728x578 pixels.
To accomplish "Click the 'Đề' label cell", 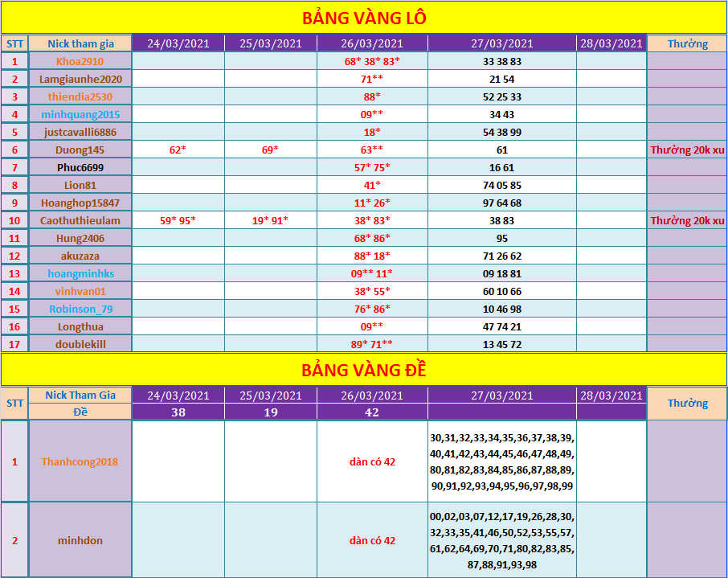I will 80,412.
